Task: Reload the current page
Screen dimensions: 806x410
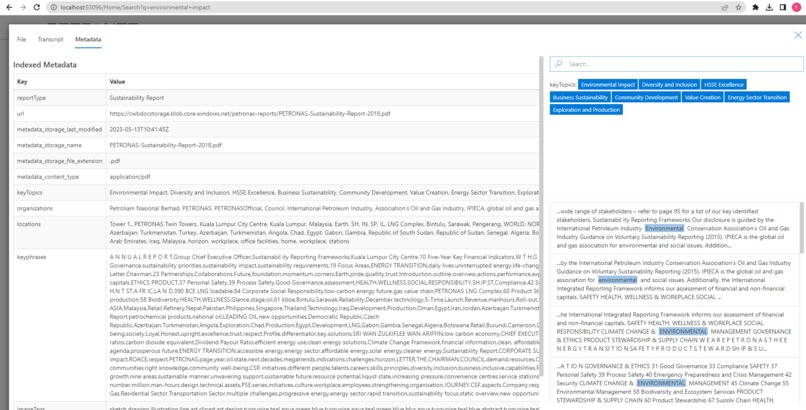Action: (x=36, y=7)
